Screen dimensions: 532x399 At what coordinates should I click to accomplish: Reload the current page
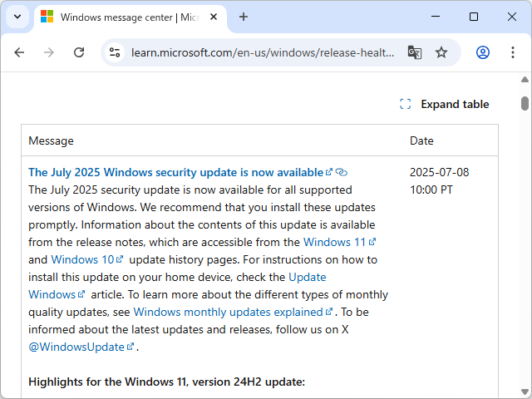(79, 52)
